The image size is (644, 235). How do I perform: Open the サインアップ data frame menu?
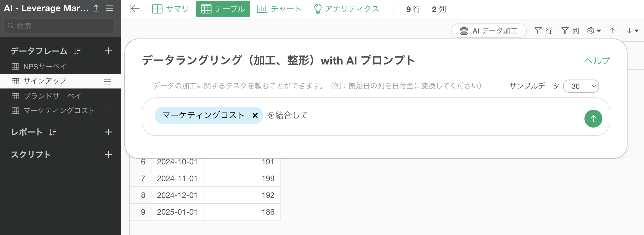[107, 81]
